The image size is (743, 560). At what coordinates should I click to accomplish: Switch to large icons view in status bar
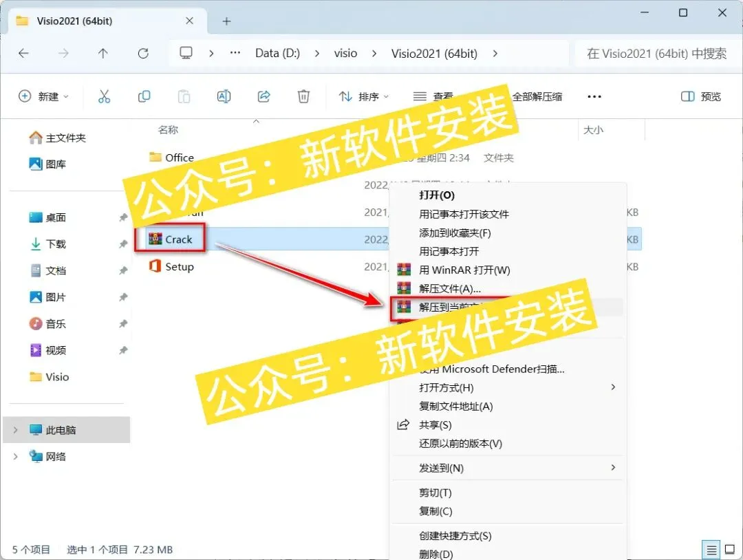coord(730,550)
